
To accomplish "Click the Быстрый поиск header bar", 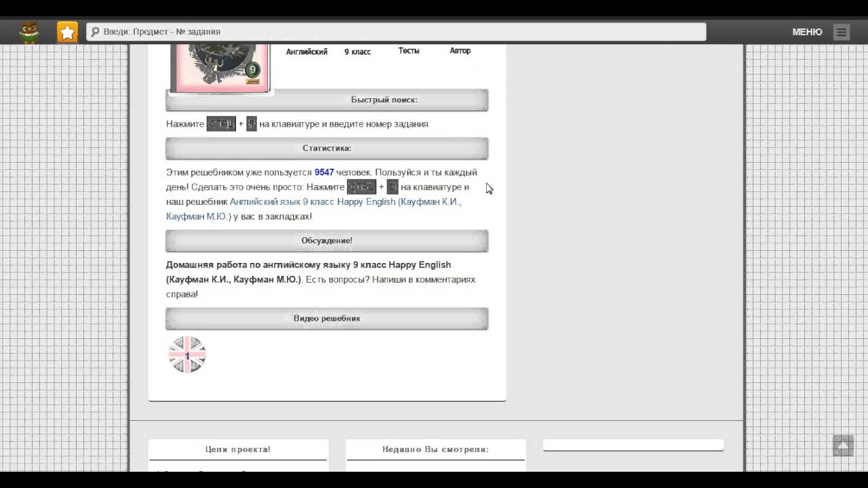I will tap(327, 100).
